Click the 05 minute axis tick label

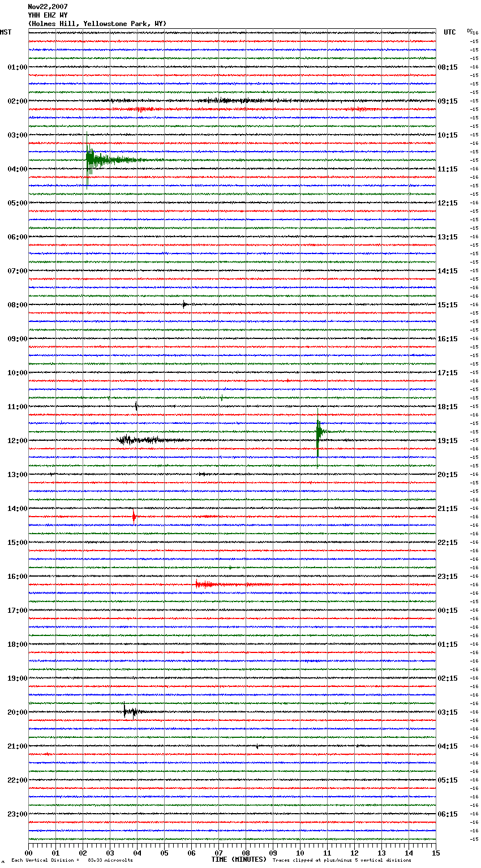[x=164, y=853]
